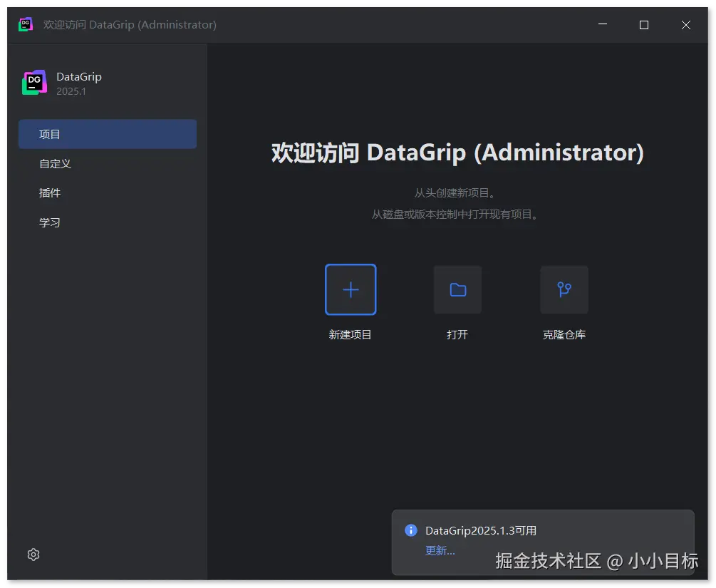Click the Clone Repository branch icon
Image resolution: width=716 pixels, height=588 pixels.
(564, 289)
